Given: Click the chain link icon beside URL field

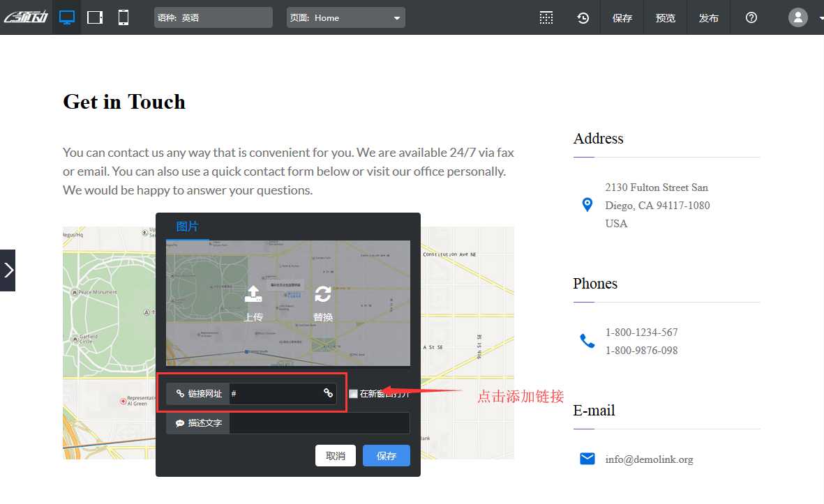Looking at the screenshot, I should (x=327, y=393).
